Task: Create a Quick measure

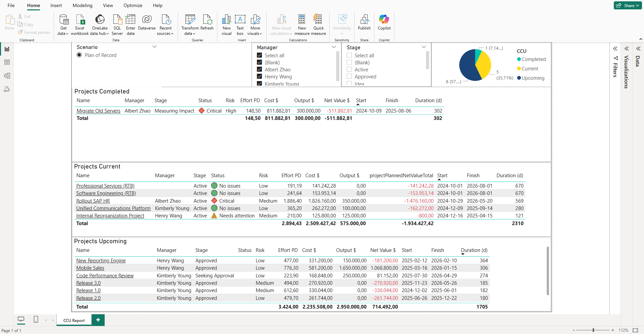Action: [318, 24]
